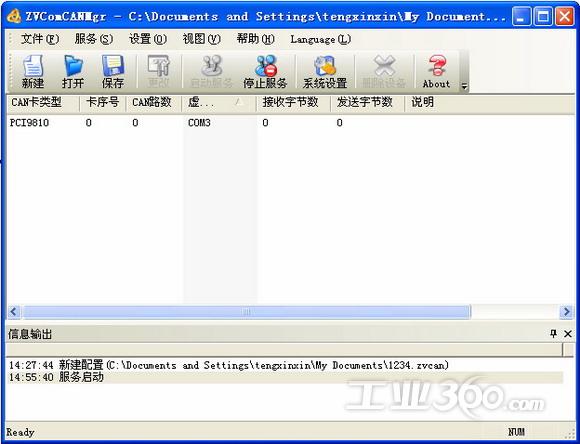
Task: Stop the service via 停止服务 icon
Action: [x=265, y=72]
